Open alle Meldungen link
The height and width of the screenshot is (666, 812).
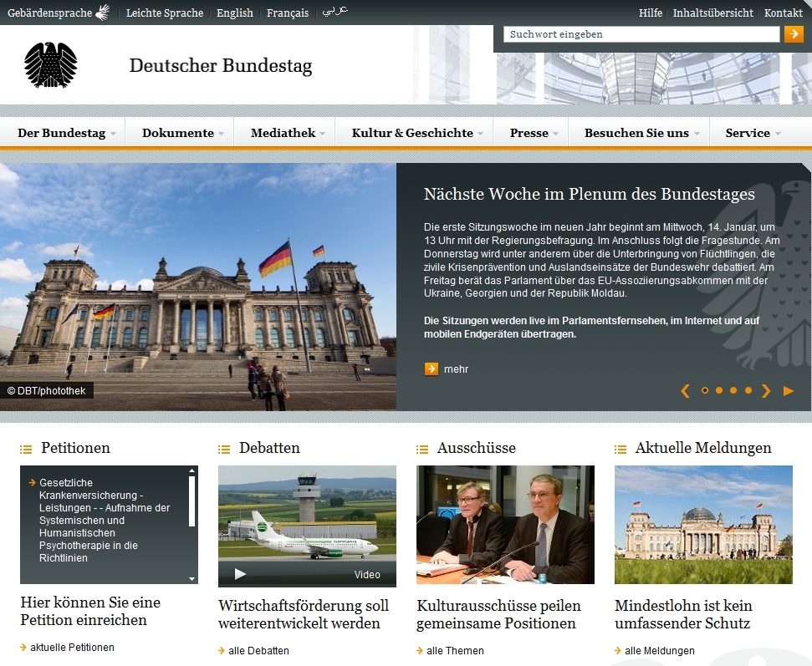[x=660, y=650]
